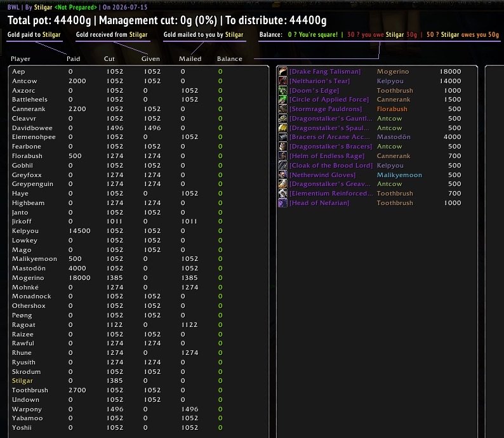Image resolution: width=504 pixels, height=438 pixels.
Task: Click '30 ? you owe Stilgar 30g' legend
Action: coord(382,34)
